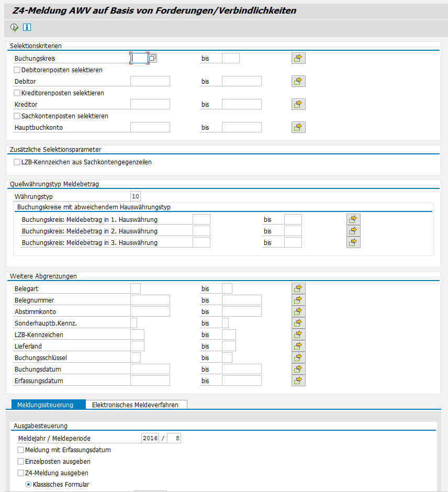Click multiple selection arrow for Belegart

point(298,288)
